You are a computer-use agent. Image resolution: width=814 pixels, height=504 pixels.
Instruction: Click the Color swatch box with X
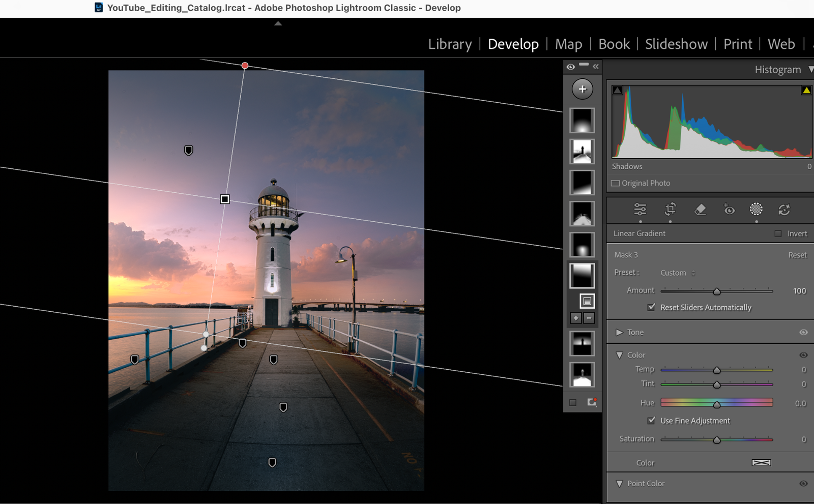[x=761, y=463]
